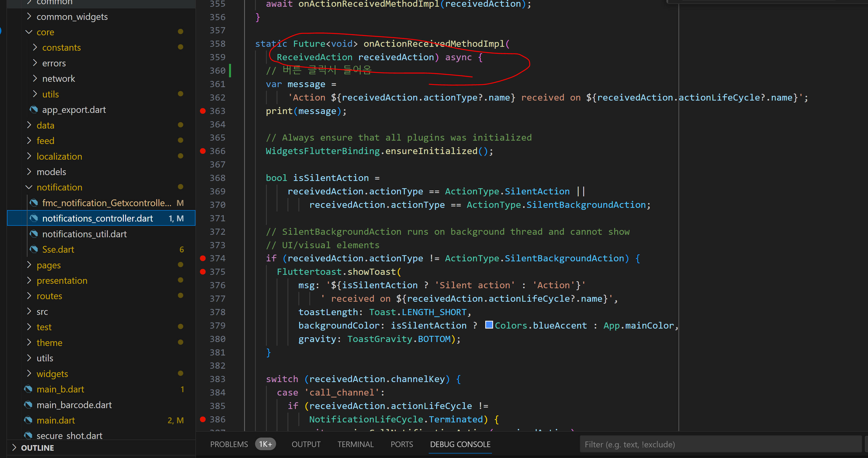Image resolution: width=868 pixels, height=458 pixels.
Task: Toggle breakpoint at line 366
Action: click(x=203, y=151)
